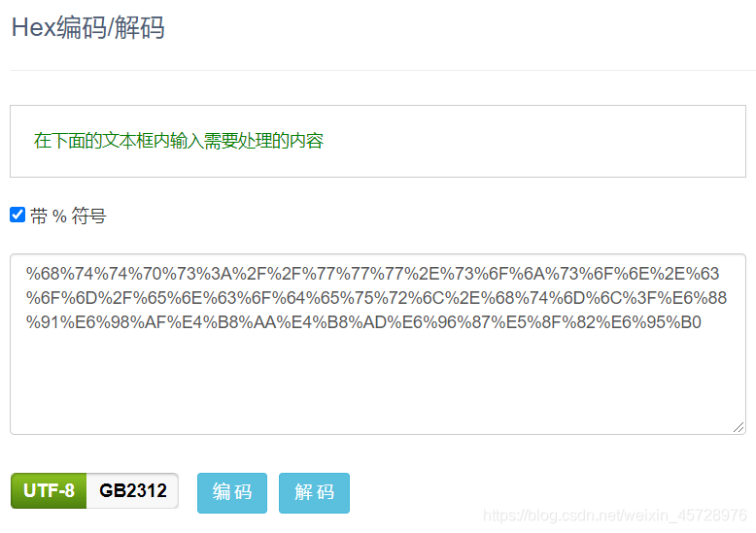Click the 编码 encode button
The height and width of the screenshot is (533, 756).
click(232, 492)
